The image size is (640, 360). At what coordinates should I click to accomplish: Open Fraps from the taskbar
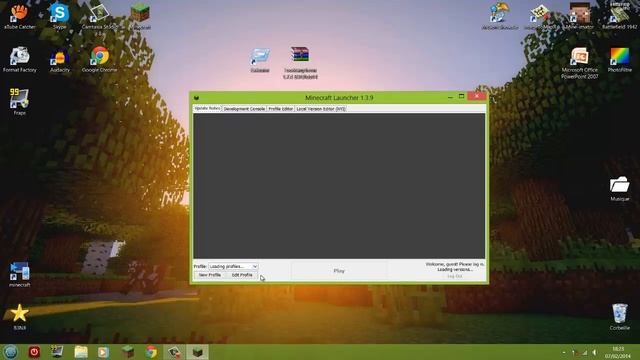pos(57,352)
